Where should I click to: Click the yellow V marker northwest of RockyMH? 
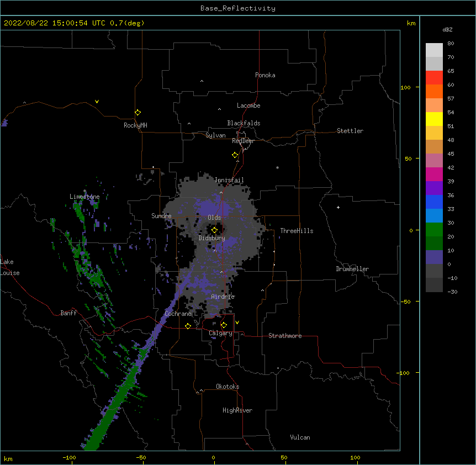pyautogui.click(x=97, y=102)
